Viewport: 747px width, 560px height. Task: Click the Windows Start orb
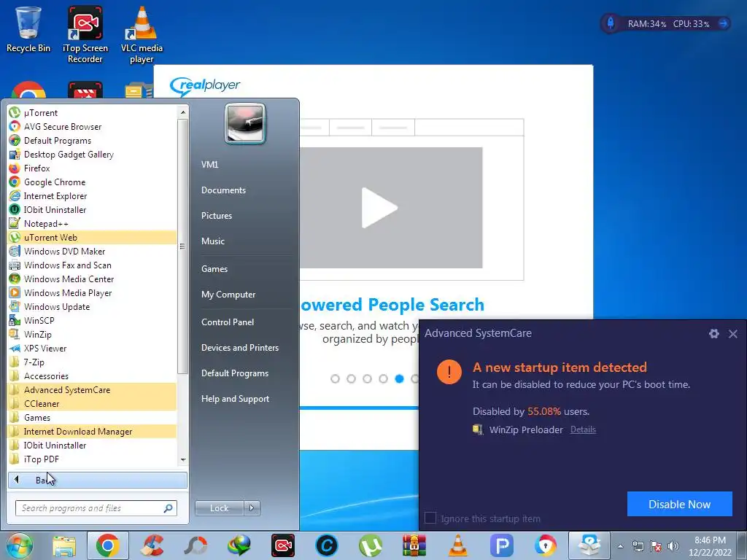[x=19, y=545]
